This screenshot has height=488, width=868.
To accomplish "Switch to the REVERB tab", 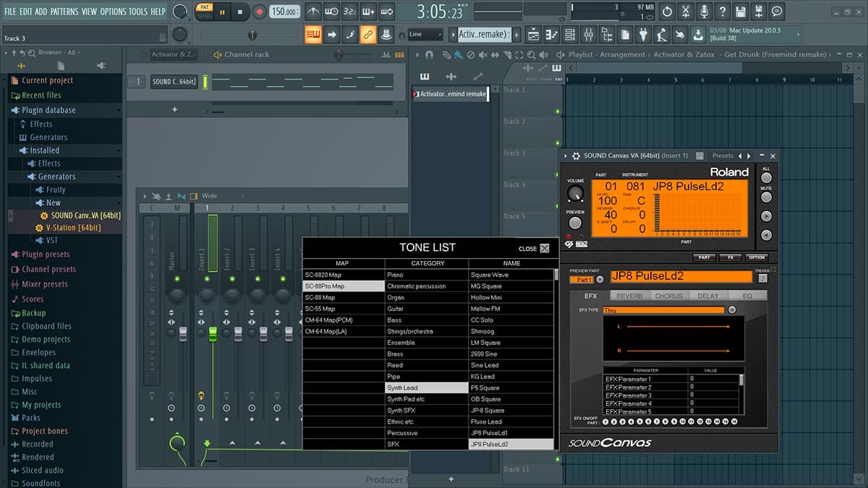I will [x=629, y=296].
